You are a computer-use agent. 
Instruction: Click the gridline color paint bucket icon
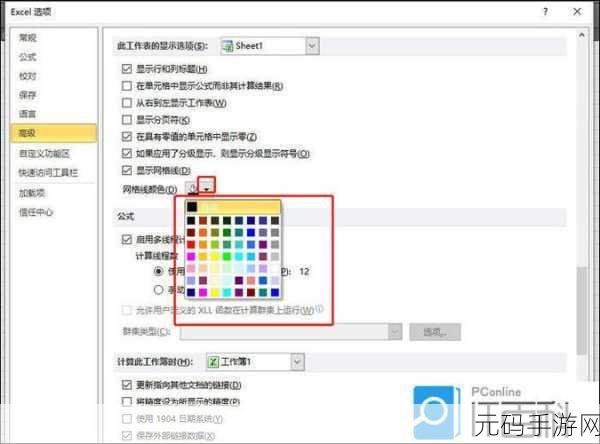[x=192, y=188]
